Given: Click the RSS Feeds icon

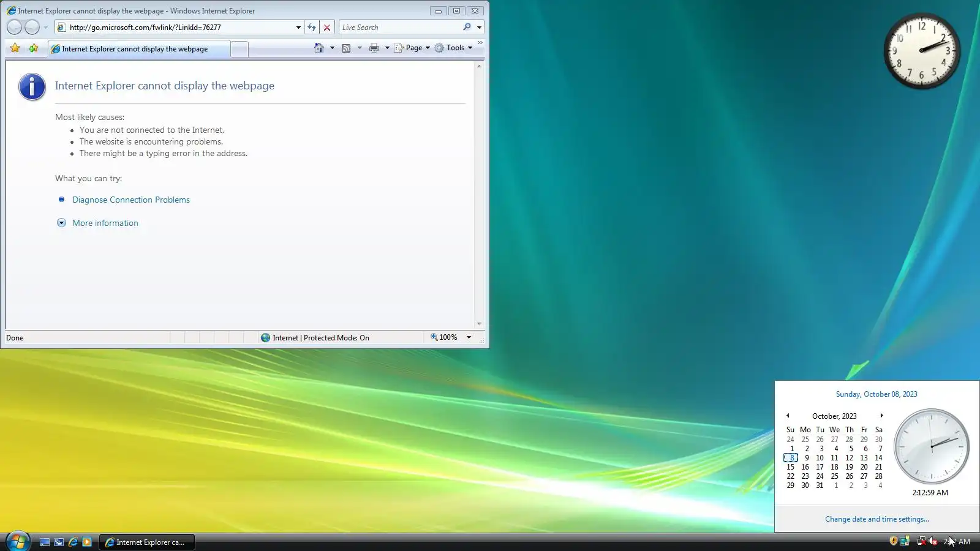Looking at the screenshot, I should pyautogui.click(x=346, y=48).
